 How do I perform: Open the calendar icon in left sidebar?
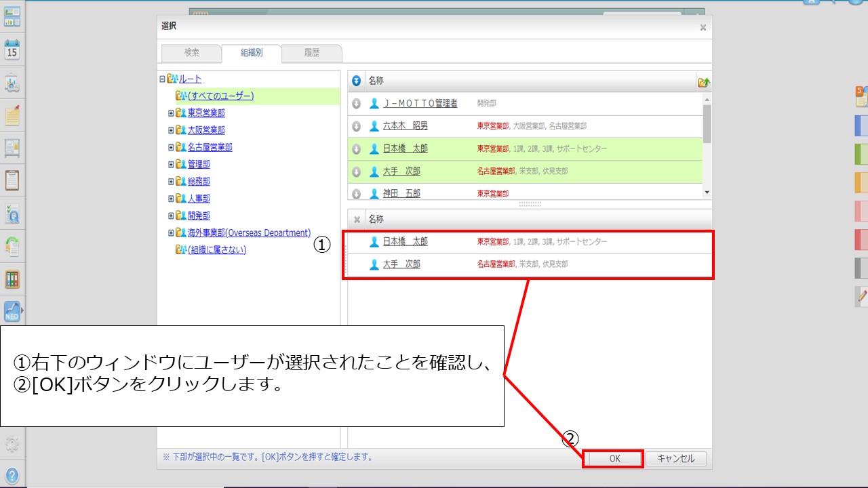pyautogui.click(x=12, y=51)
